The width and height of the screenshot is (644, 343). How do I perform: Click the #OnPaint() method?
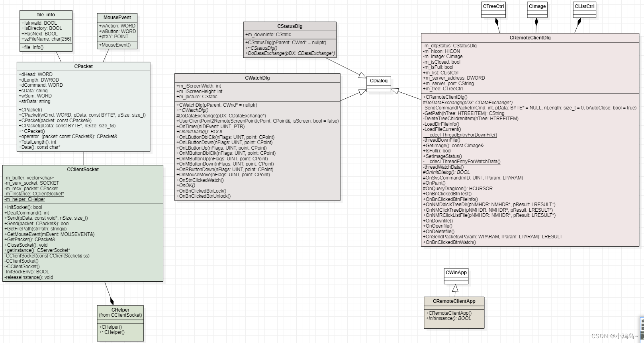click(x=434, y=183)
